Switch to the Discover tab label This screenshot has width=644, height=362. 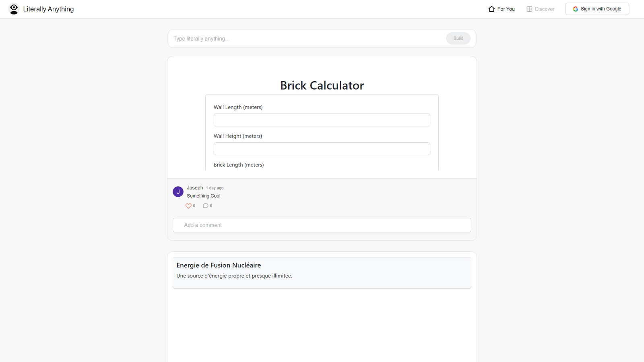545,9
